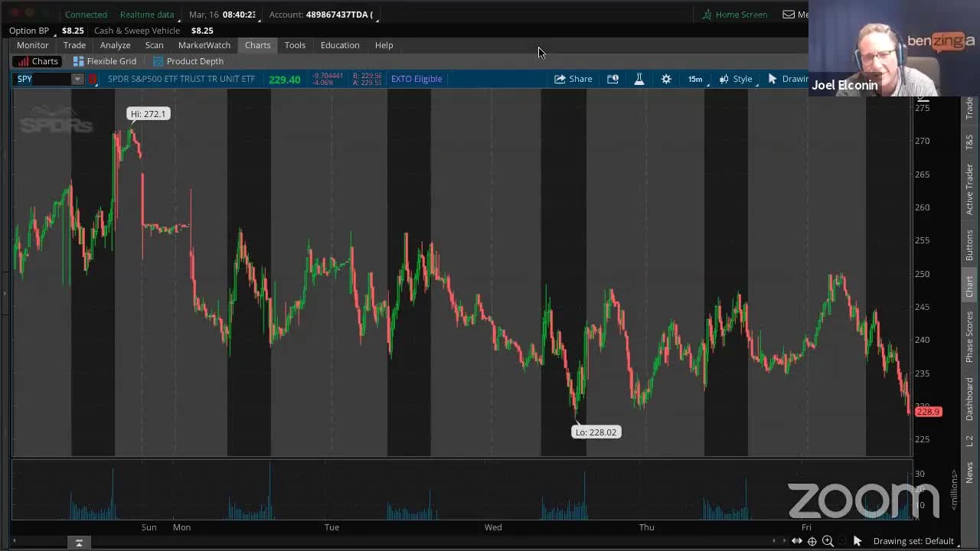This screenshot has height=551, width=980.
Task: Open the News sidebar tab
Action: (969, 472)
